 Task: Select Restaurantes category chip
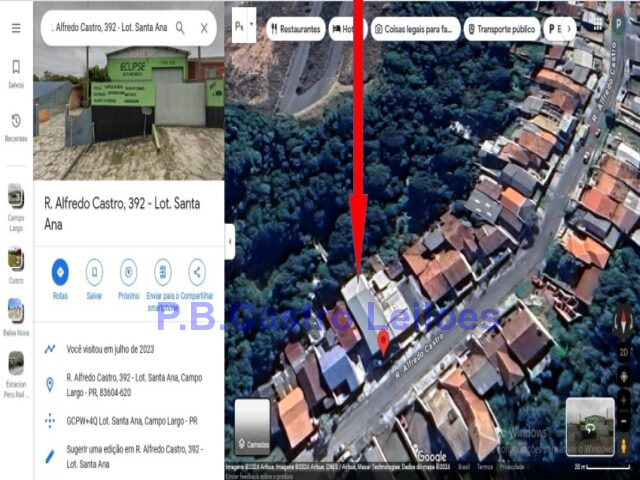296,29
